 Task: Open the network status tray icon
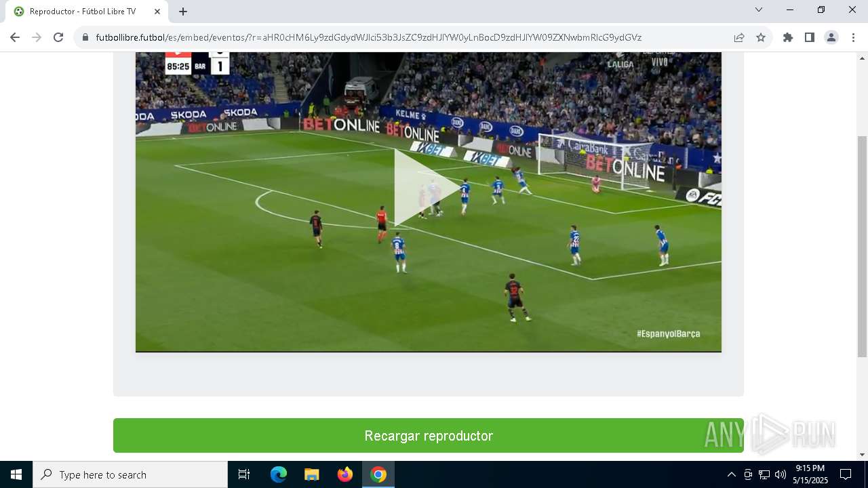764,474
